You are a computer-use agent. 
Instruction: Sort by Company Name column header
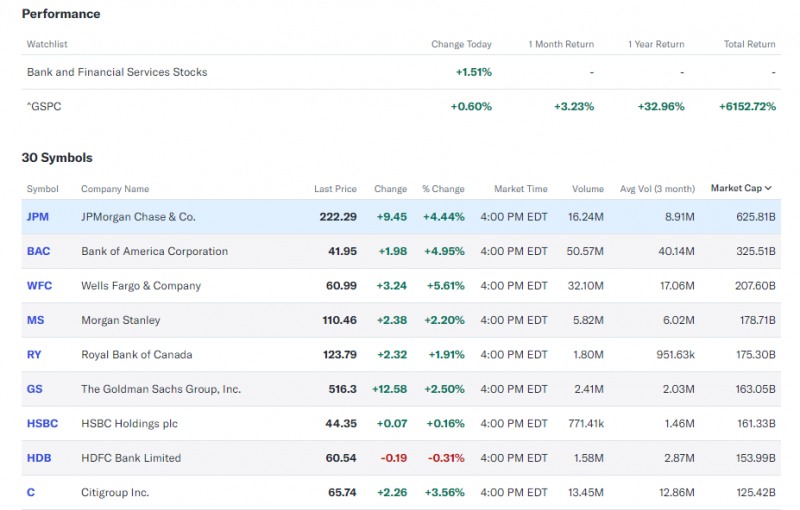(115, 189)
